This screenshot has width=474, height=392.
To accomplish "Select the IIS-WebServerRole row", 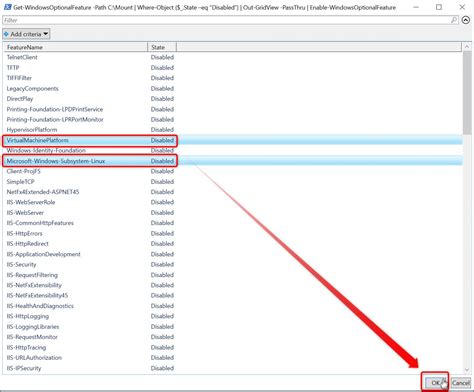I will pos(233,202).
